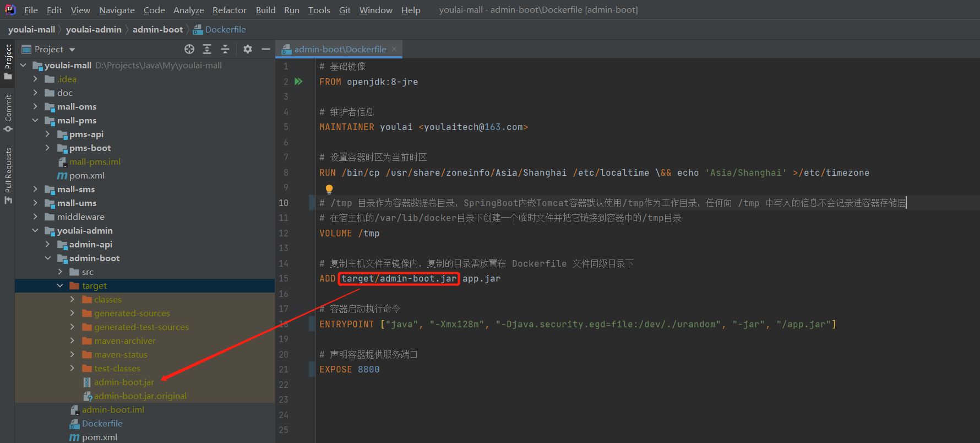Viewport: 980px width, 443px height.
Task: Open the File menu
Action: 31,10
